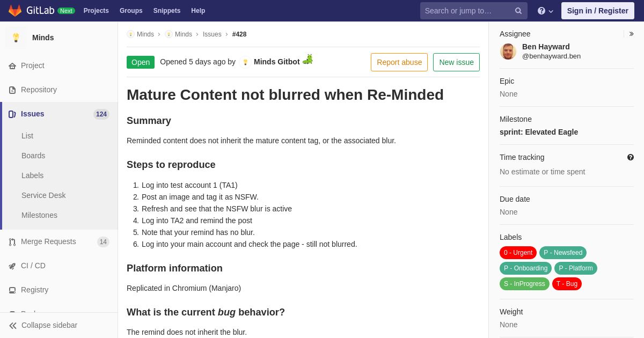This screenshot has height=338, width=644.
Task: Click 'No estimate or time spent' text
Action: click(x=543, y=172)
